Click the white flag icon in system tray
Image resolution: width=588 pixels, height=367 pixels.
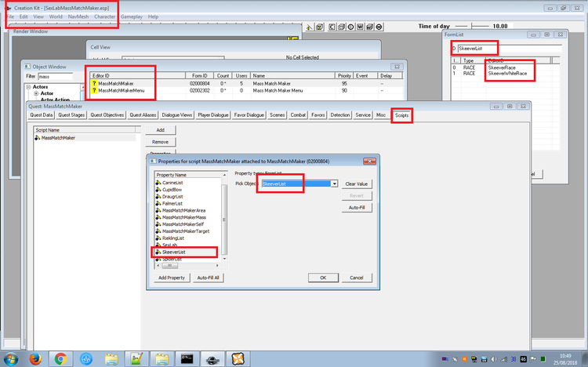[x=533, y=359]
